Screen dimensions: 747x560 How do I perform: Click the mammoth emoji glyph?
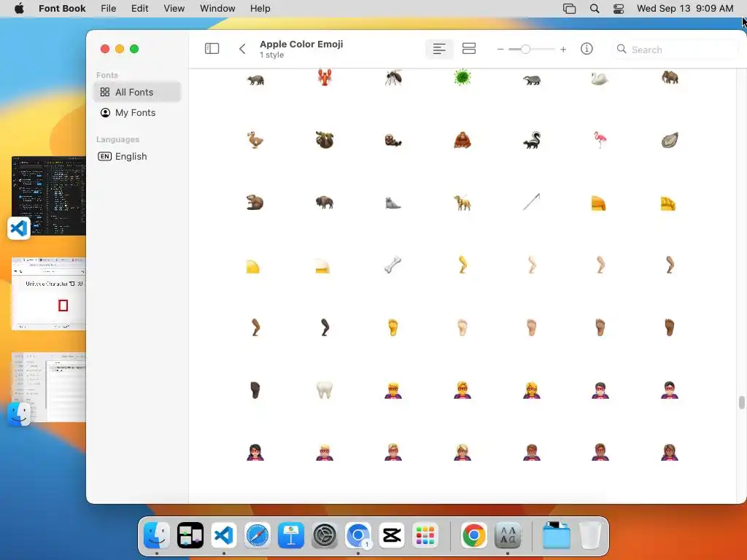point(670,77)
